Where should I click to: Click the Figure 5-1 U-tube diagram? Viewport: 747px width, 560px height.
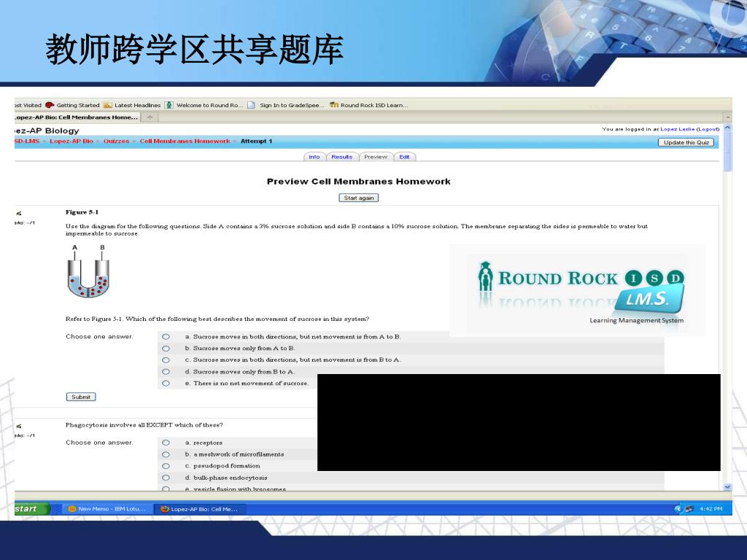pos(88,272)
